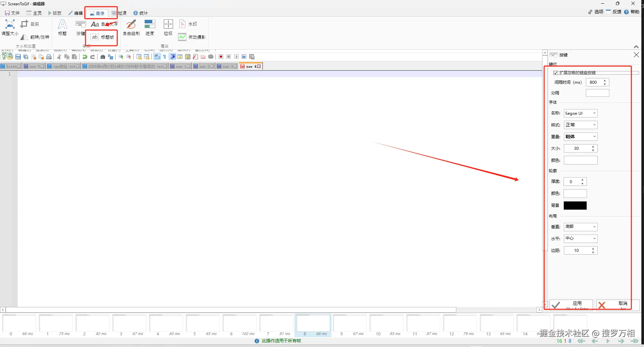Open the vertical alignment (垂直) dropdown

coord(581,227)
